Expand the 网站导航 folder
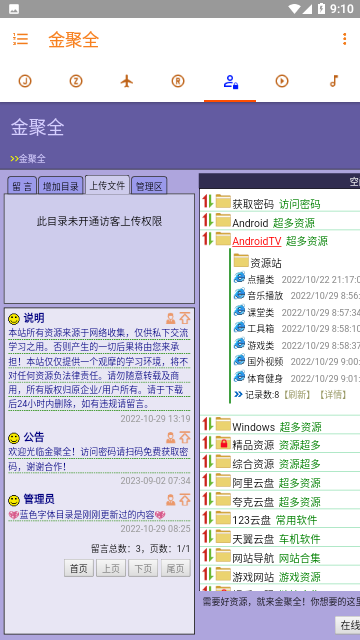This screenshot has width=360, height=640. (x=253, y=558)
